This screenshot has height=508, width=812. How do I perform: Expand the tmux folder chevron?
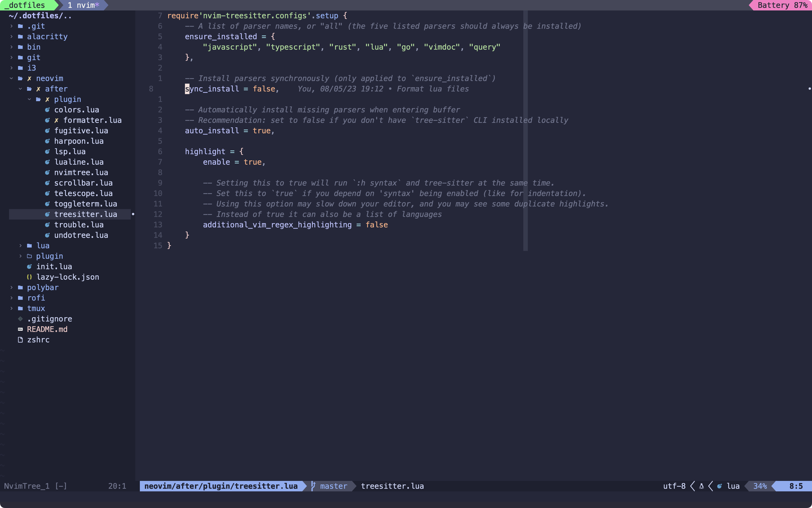(11, 308)
